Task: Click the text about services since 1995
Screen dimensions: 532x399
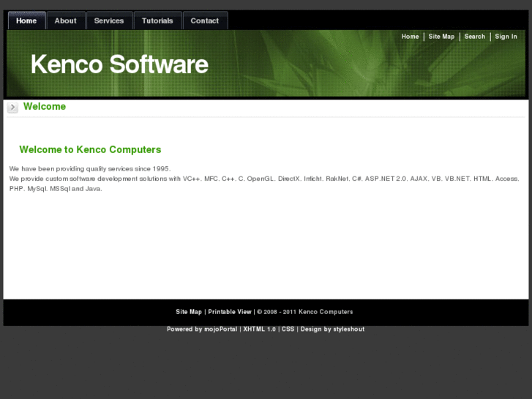Action: pos(90,169)
